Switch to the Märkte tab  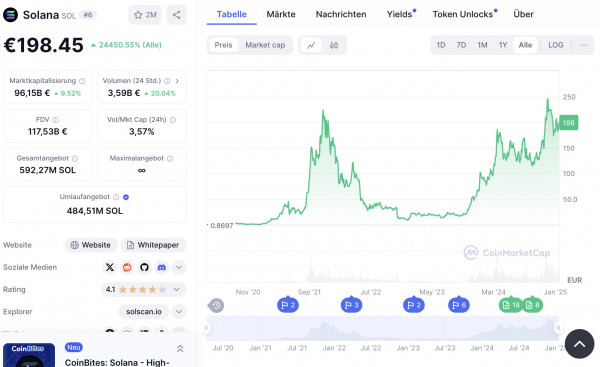pos(281,14)
